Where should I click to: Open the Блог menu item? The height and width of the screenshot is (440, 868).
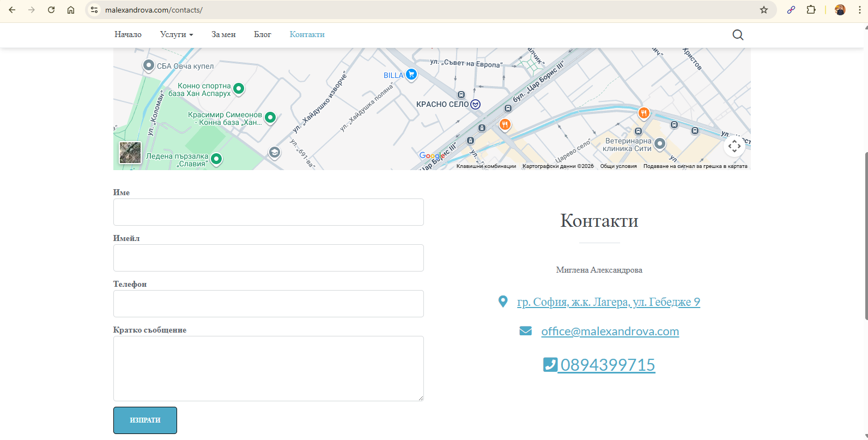tap(263, 34)
